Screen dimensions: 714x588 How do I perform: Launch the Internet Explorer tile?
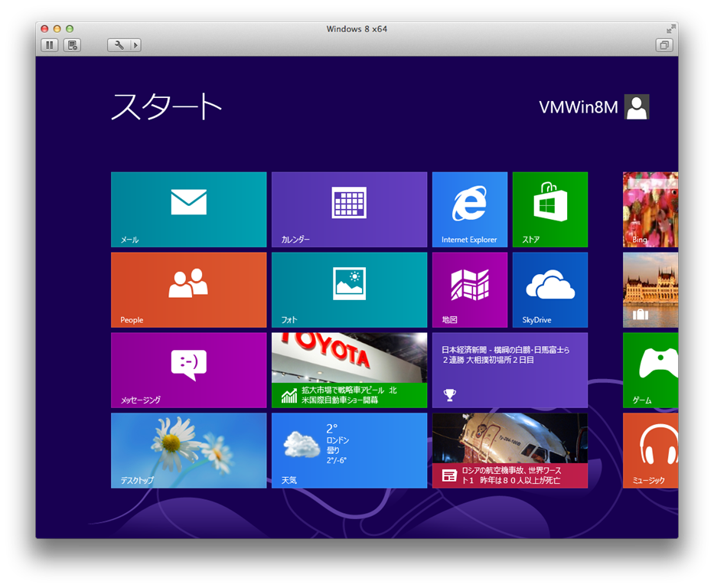click(x=469, y=210)
